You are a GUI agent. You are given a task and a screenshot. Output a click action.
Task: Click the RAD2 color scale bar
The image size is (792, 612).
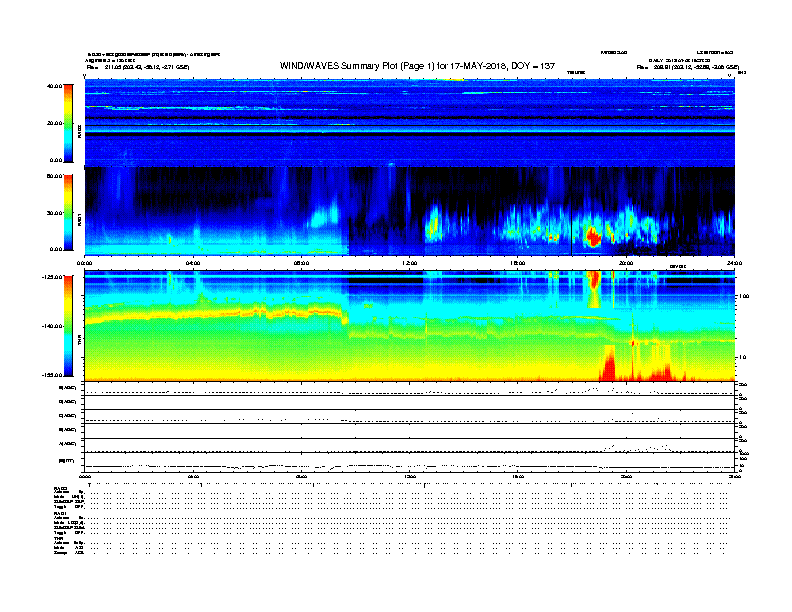(68, 123)
